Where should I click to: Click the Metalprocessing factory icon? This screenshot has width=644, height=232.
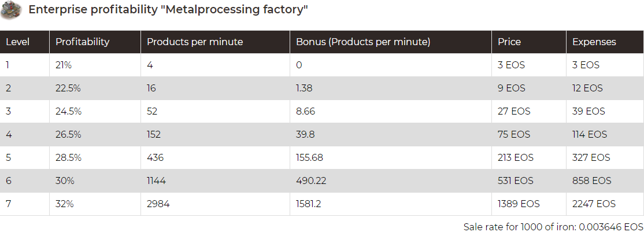coord(11,10)
